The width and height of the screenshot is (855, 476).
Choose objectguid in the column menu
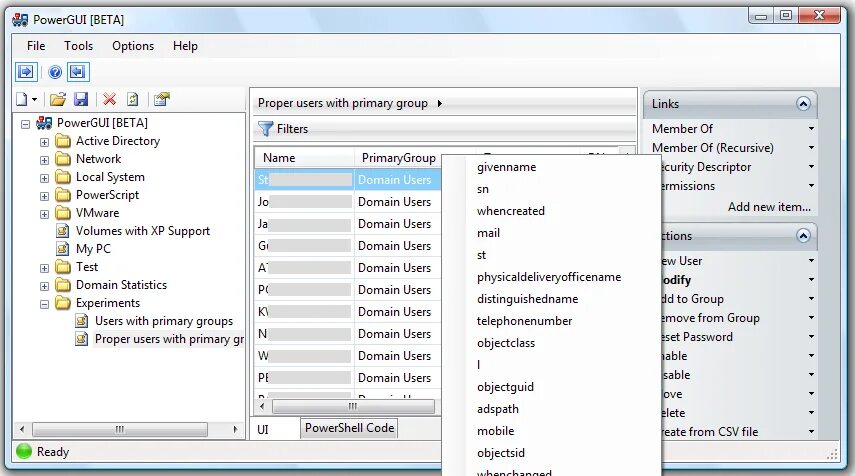click(x=505, y=387)
